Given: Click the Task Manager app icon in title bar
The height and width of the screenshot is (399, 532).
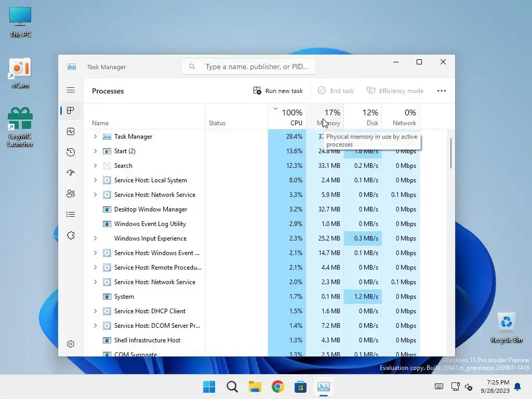Looking at the screenshot, I should [x=72, y=66].
